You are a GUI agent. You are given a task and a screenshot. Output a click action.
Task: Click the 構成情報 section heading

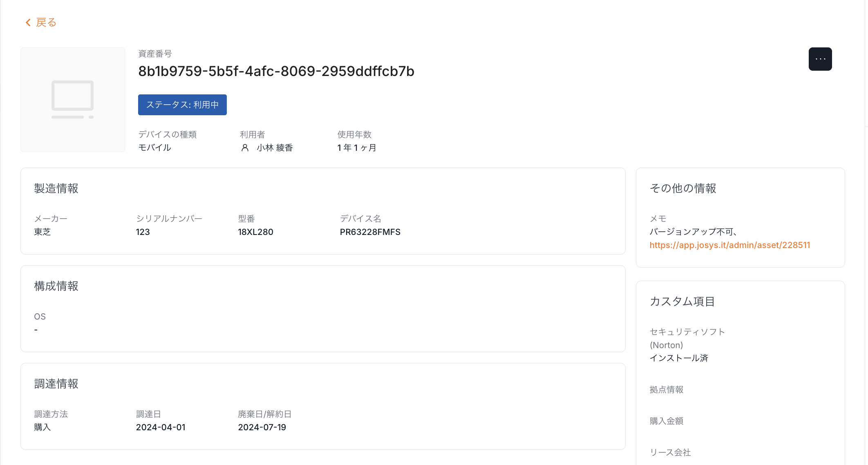[x=56, y=286]
